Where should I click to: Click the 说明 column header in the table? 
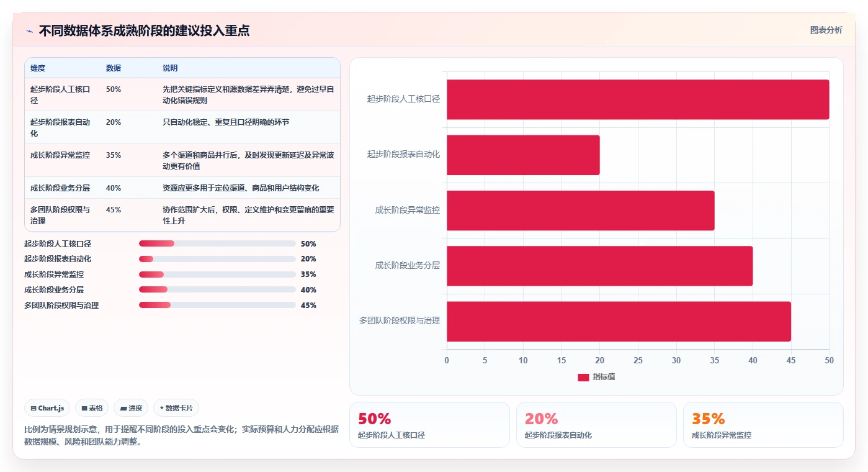click(x=170, y=68)
